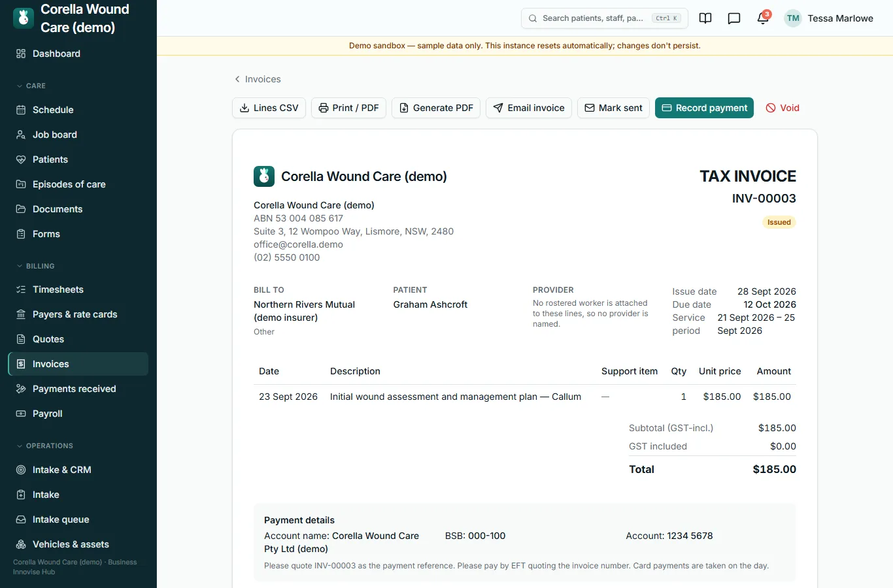Click the Tessa Marlowe user name
Viewport: 893px width, 588px height.
click(840, 18)
